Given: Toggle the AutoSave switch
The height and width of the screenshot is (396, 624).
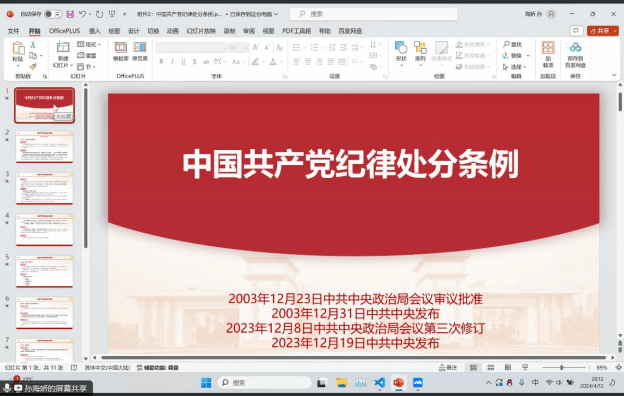Looking at the screenshot, I should click(x=53, y=14).
